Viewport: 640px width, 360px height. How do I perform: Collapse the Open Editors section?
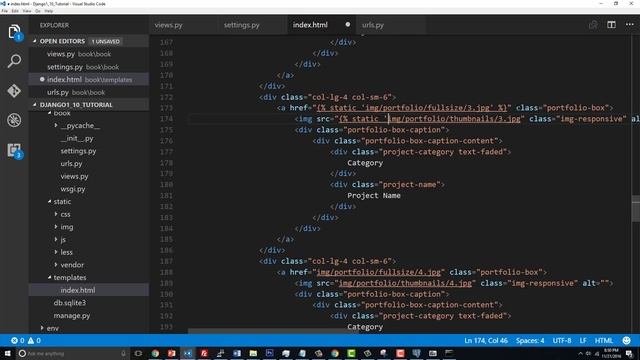click(35, 41)
